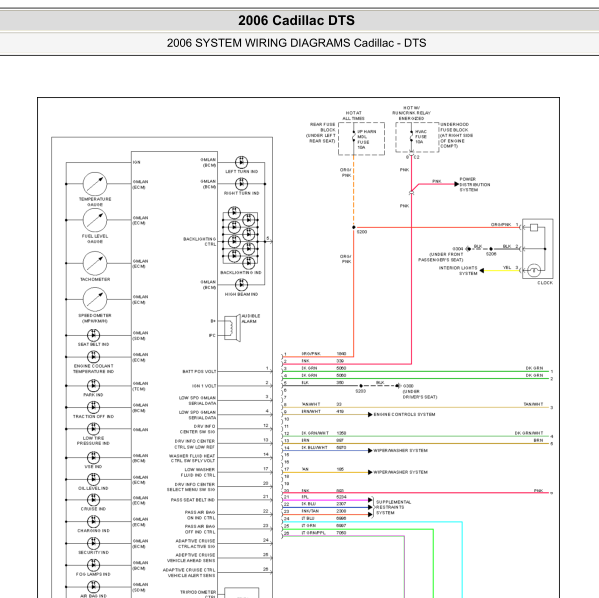The height and width of the screenshot is (598, 599).
Task: Click the engine coolant temperature indicator lamp
Action: (x=93, y=357)
